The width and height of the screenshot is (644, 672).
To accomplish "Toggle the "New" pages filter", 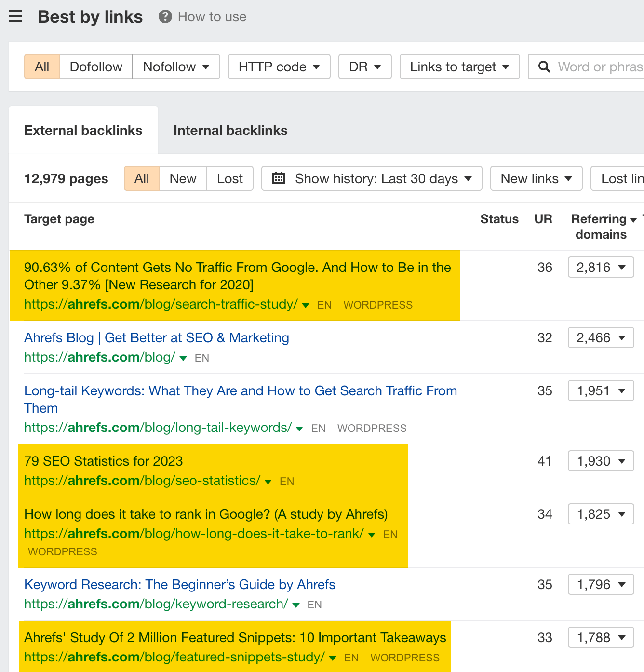I will (x=183, y=178).
